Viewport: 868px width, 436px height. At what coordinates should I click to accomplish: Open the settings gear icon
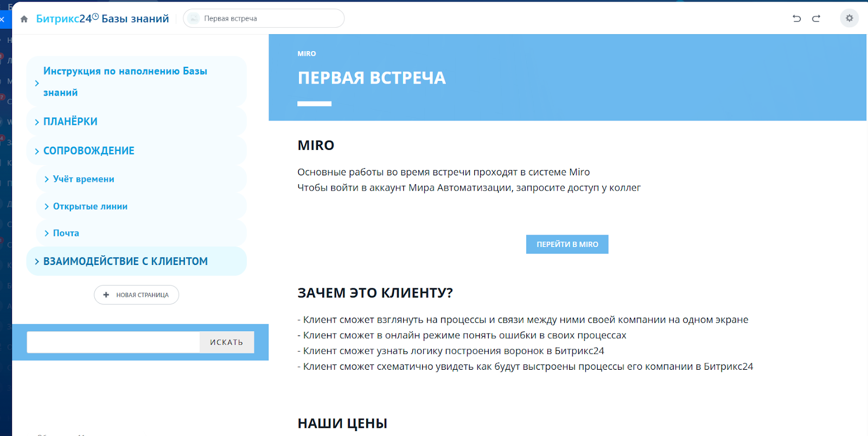click(x=850, y=18)
